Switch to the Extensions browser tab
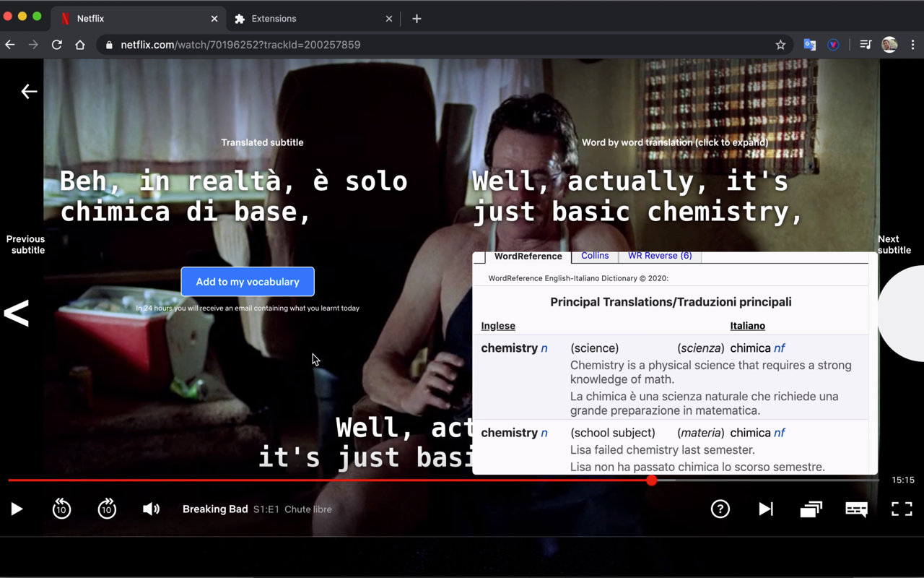This screenshot has width=924, height=578. [313, 19]
